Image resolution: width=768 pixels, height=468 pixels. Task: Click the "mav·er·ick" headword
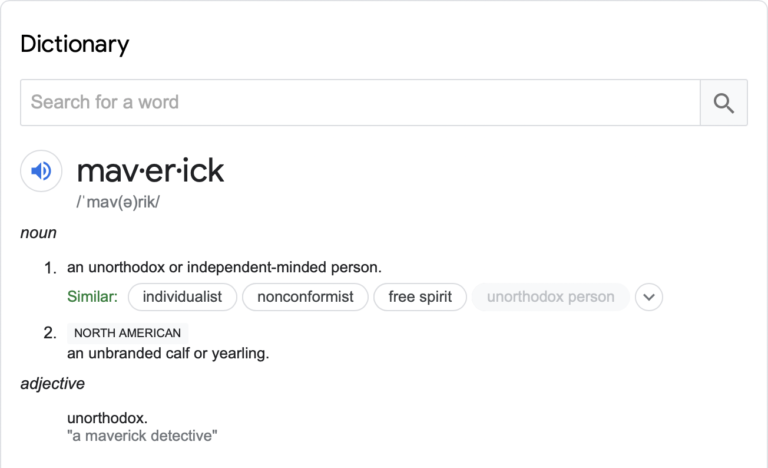[150, 171]
